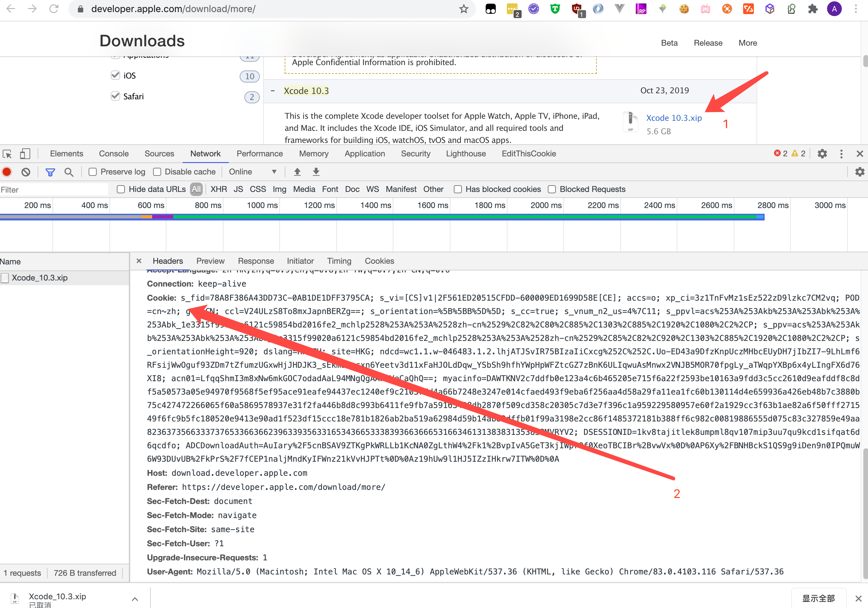
Task: Click the red record network log icon
Action: (x=7, y=172)
